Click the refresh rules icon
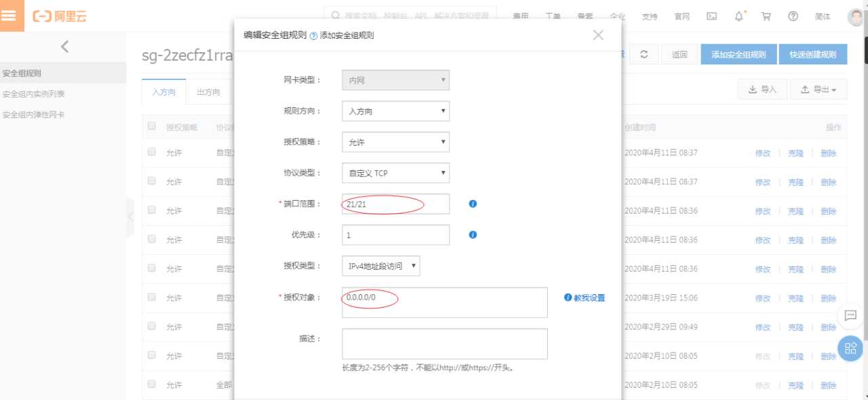The image size is (868, 400). click(644, 54)
